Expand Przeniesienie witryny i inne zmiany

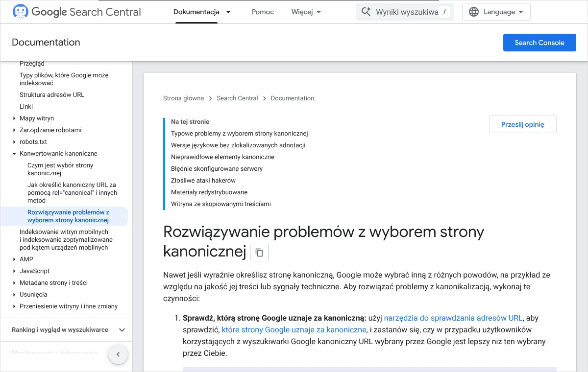pos(14,306)
